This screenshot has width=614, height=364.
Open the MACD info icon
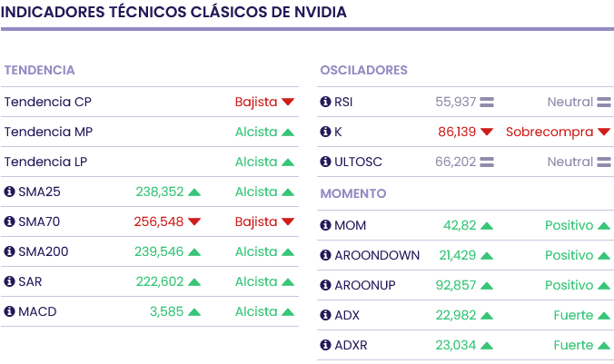pos(10,311)
